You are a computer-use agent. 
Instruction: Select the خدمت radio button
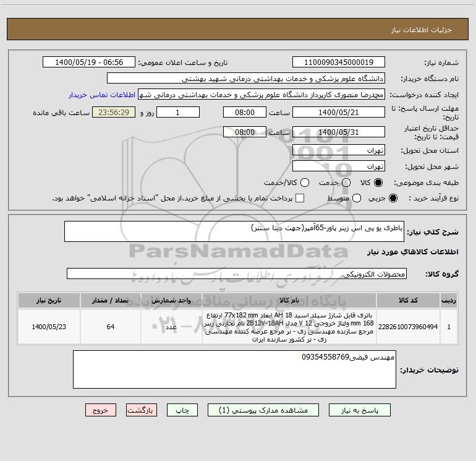(x=346, y=183)
